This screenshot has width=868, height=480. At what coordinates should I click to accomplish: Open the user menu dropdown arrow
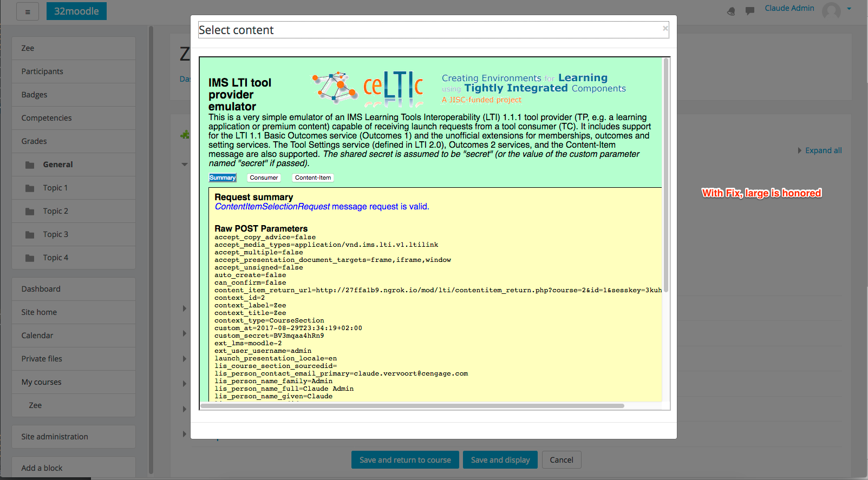click(849, 9)
